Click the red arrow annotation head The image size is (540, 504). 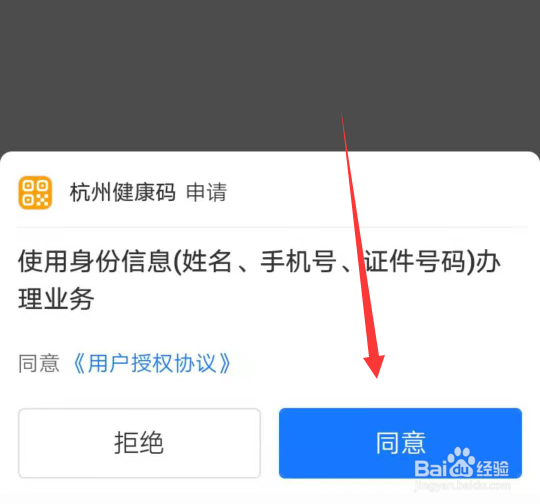coord(375,366)
